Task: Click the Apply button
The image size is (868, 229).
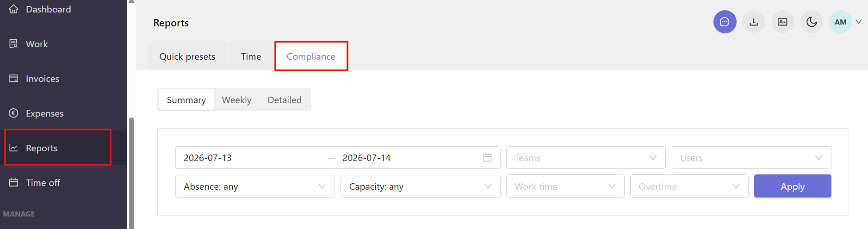Action: [793, 186]
